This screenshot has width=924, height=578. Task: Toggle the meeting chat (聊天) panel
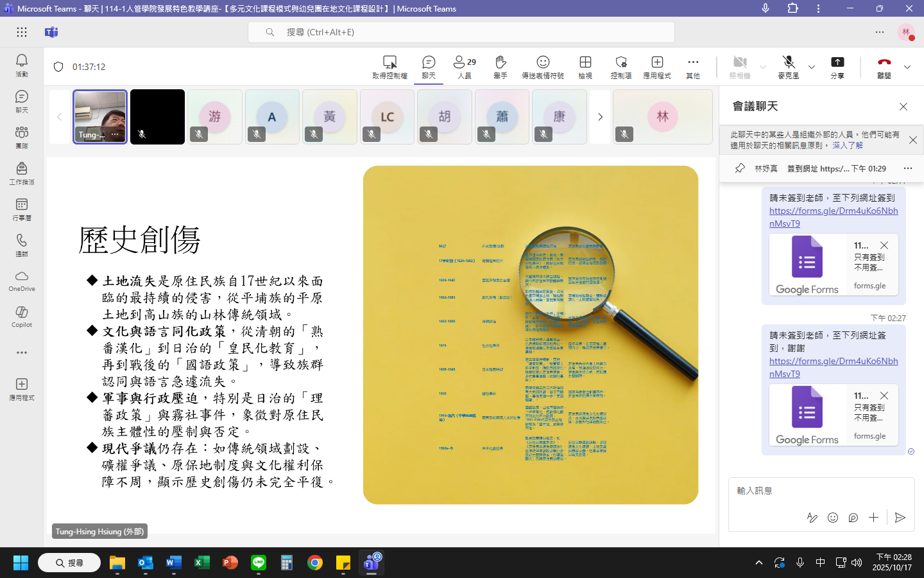click(429, 66)
